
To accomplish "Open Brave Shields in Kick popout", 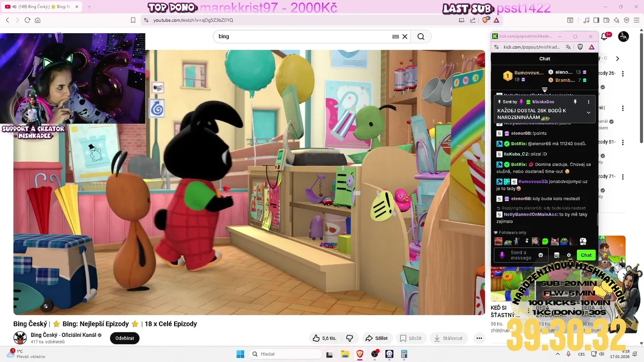I will [580, 47].
